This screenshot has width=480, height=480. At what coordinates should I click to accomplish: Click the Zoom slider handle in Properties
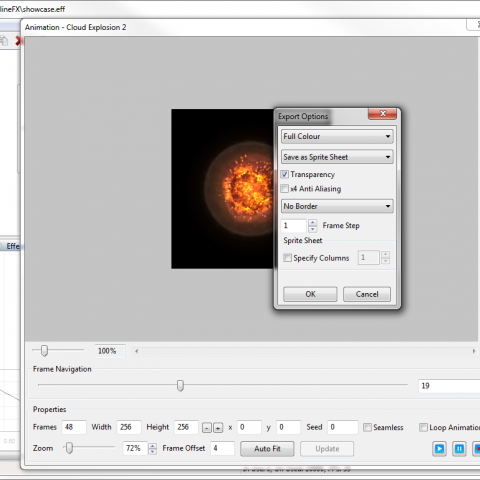[x=69, y=448]
